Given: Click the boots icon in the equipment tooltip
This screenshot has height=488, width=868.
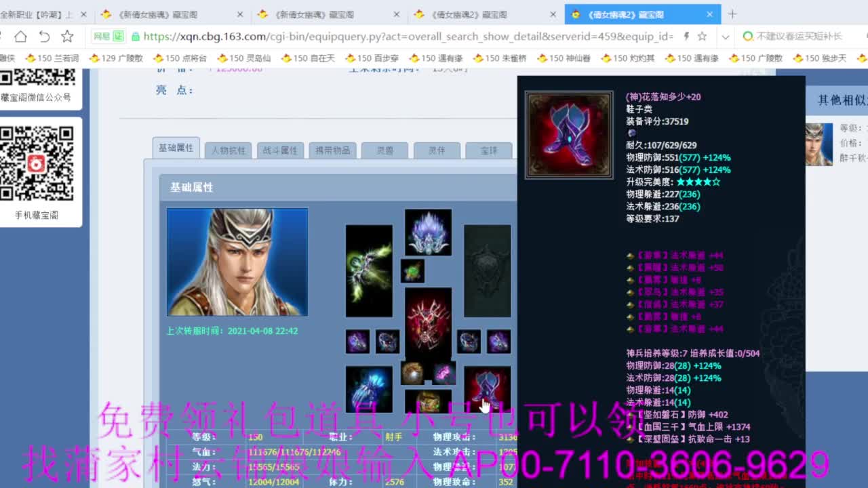Looking at the screenshot, I should click(568, 134).
